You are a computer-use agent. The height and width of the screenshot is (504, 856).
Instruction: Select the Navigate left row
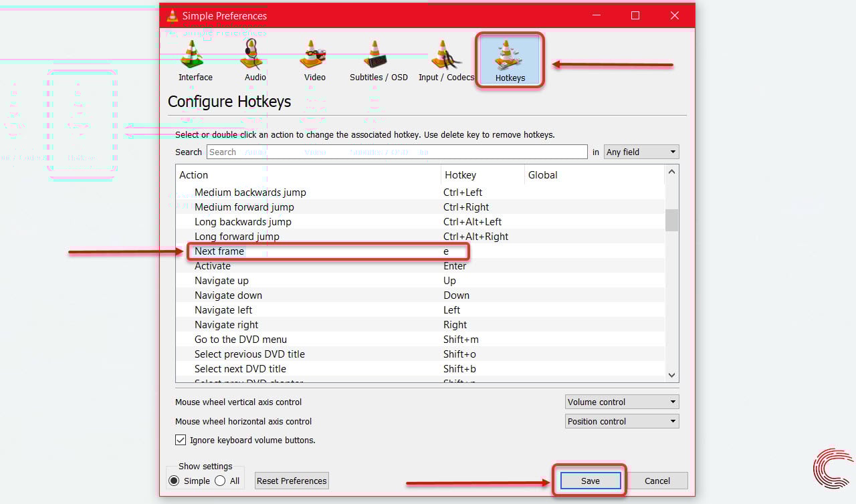click(421, 310)
